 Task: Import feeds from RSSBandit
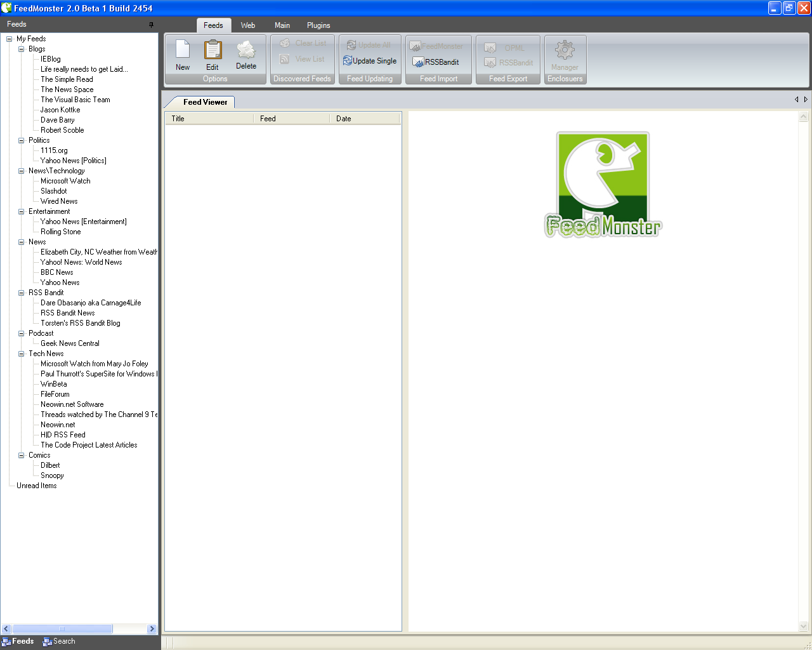pyautogui.click(x=436, y=62)
